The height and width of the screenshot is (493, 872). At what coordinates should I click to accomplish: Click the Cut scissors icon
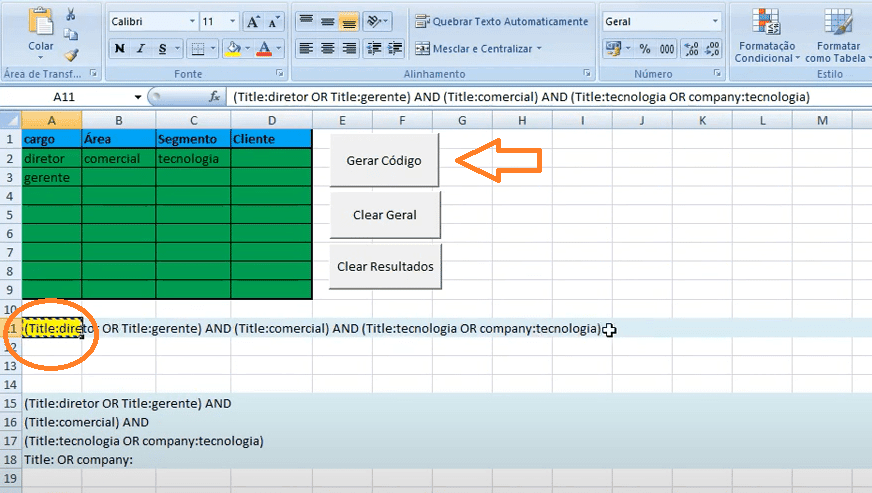(x=71, y=14)
